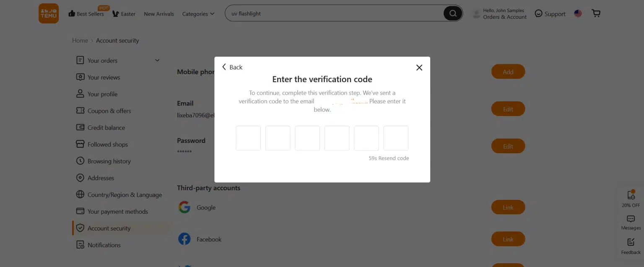The height and width of the screenshot is (267, 644).
Task: Open the 20% OFF coupon icon
Action: [631, 195]
